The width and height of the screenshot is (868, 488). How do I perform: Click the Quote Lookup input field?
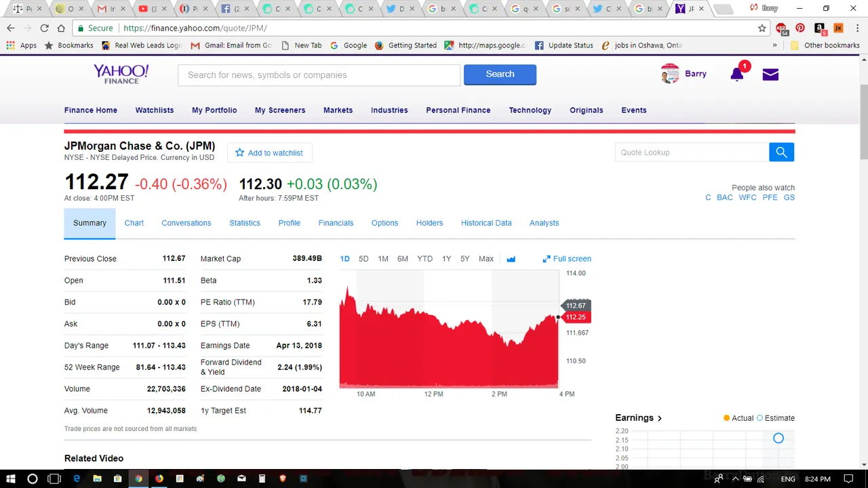coord(692,152)
